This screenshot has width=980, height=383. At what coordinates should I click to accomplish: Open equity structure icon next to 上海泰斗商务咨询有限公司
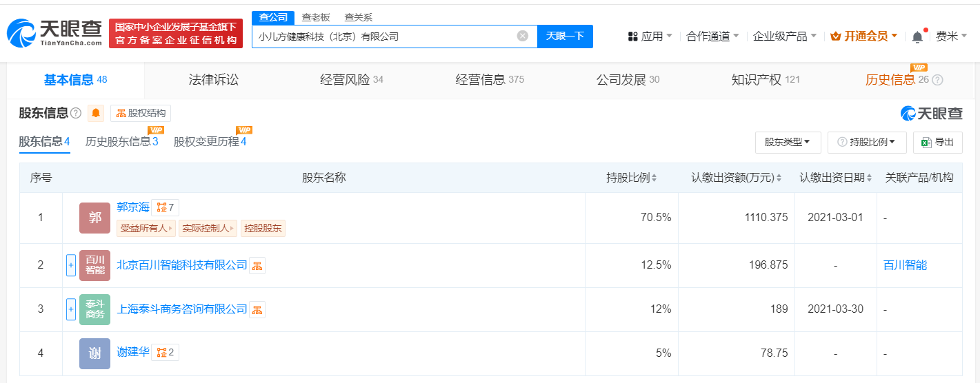click(x=257, y=309)
